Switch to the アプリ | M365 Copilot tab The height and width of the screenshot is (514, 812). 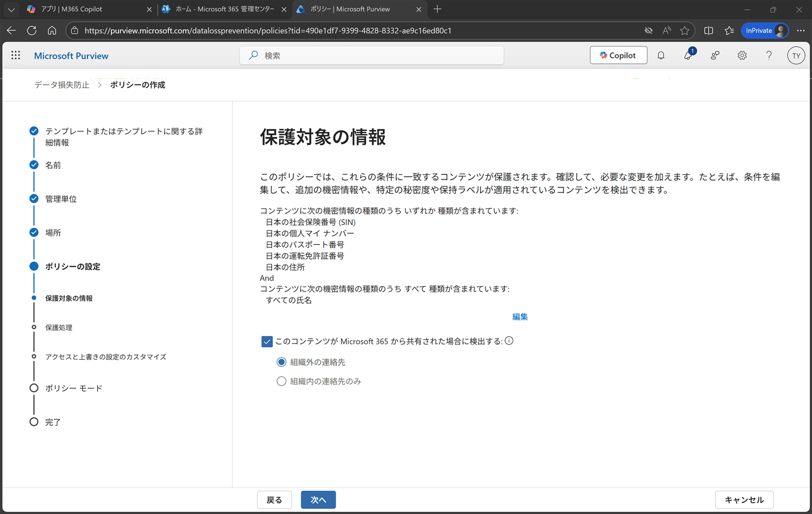pos(89,9)
